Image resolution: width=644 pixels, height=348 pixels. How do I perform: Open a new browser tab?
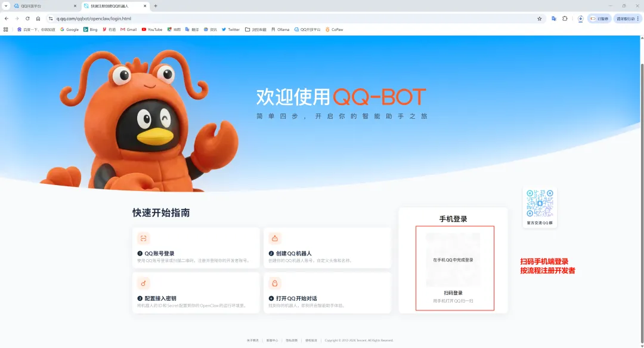(x=156, y=6)
